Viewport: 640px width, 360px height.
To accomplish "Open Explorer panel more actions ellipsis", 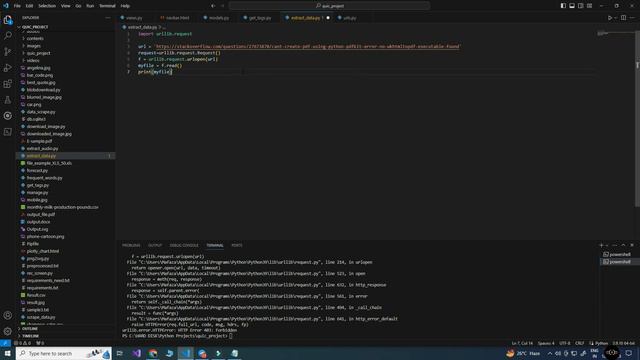I will 108,18.
